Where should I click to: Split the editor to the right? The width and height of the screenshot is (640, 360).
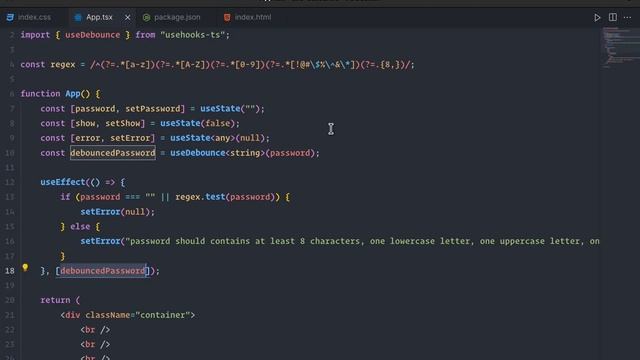point(613,18)
